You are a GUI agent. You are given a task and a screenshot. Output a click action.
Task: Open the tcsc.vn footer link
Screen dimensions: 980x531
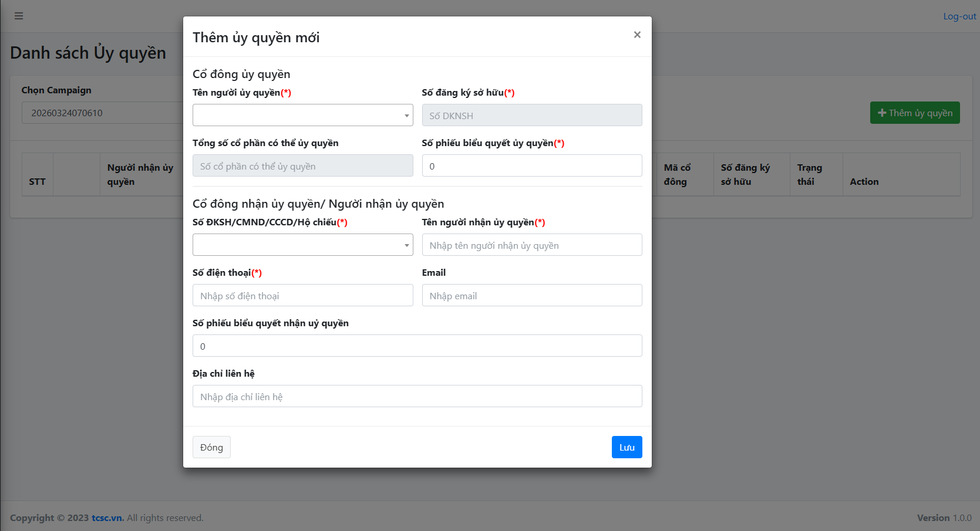point(107,518)
